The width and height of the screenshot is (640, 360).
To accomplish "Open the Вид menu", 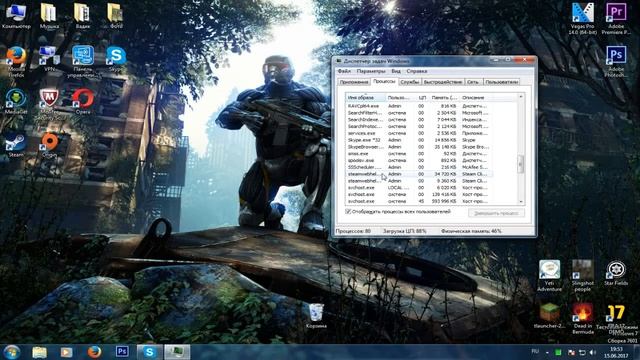I will pyautogui.click(x=396, y=71).
